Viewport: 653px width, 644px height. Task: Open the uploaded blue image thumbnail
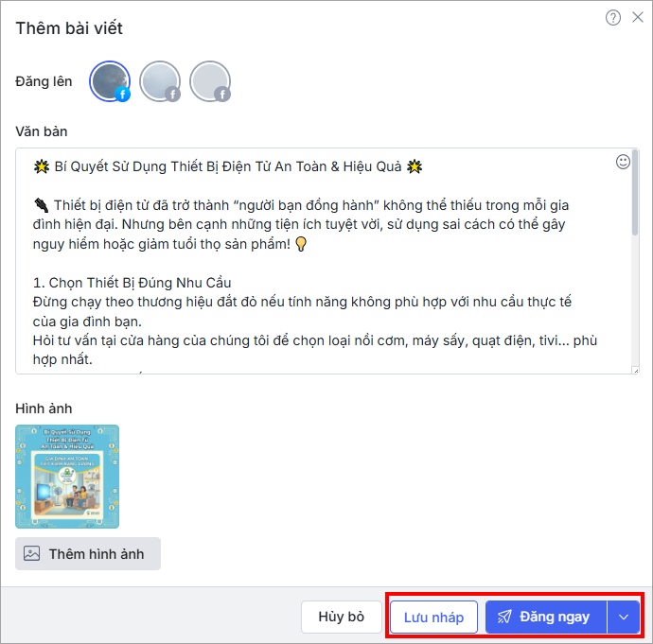67,477
